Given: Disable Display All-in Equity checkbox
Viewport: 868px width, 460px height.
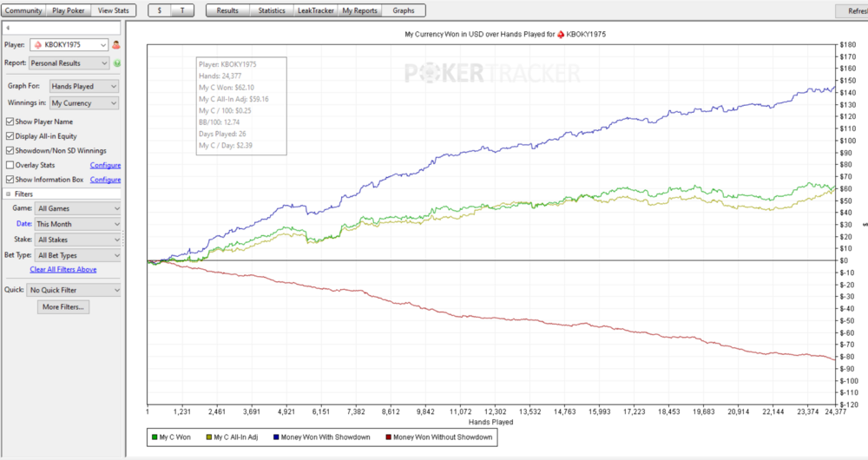Looking at the screenshot, I should [x=10, y=136].
